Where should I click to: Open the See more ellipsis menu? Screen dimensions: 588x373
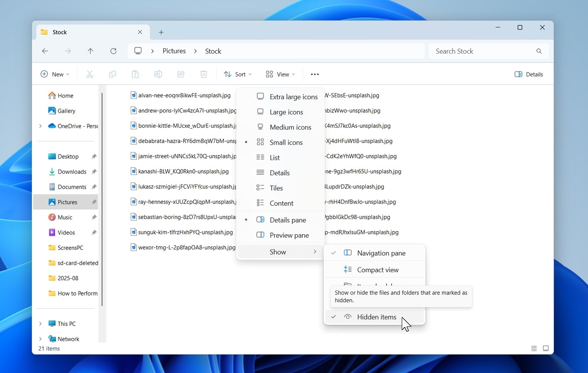(315, 74)
